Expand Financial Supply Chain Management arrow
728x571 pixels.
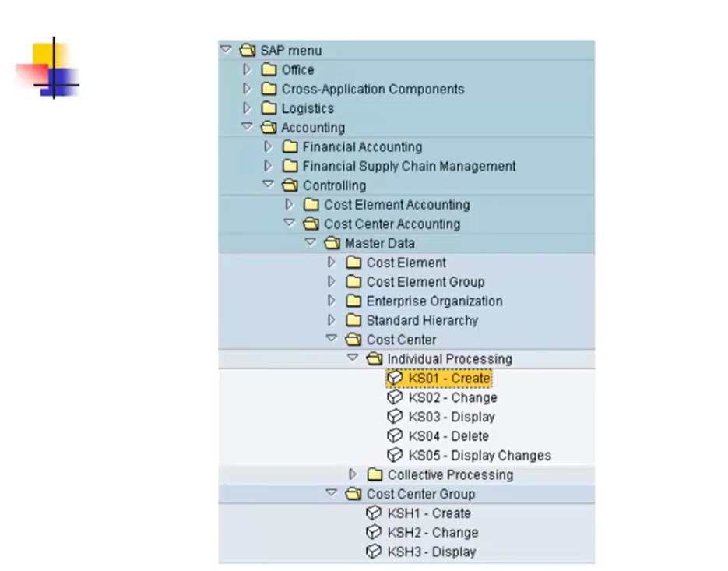(268, 165)
